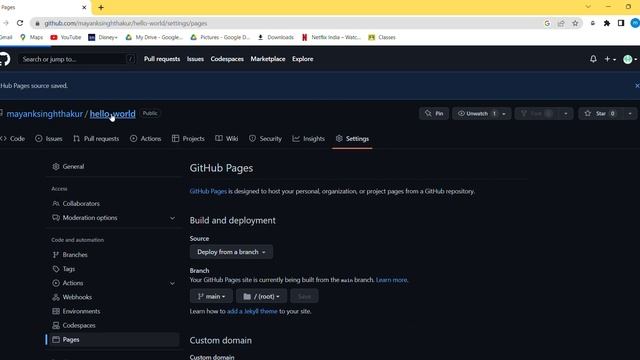The height and width of the screenshot is (360, 640).
Task: Click the Unwatch button
Action: pyautogui.click(x=476, y=113)
